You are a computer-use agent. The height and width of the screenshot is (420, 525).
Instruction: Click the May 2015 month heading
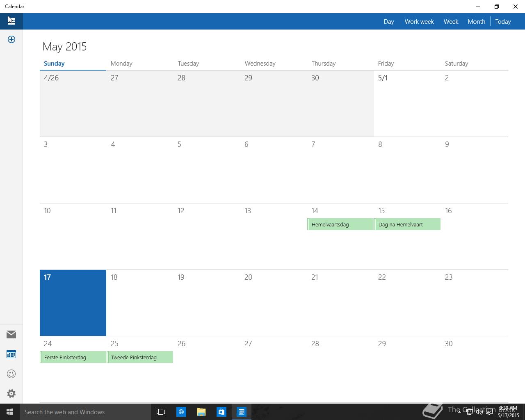tap(64, 46)
